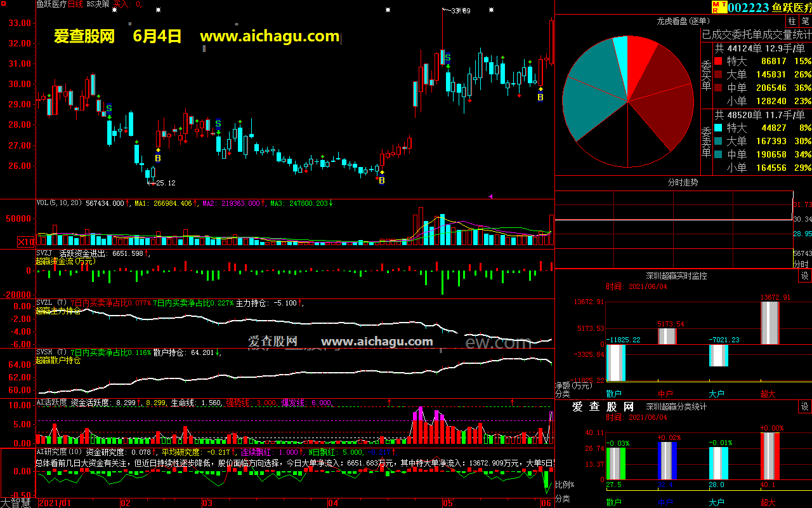
Task: Click the B buy marker near 25.12 low
Action: tap(158, 158)
